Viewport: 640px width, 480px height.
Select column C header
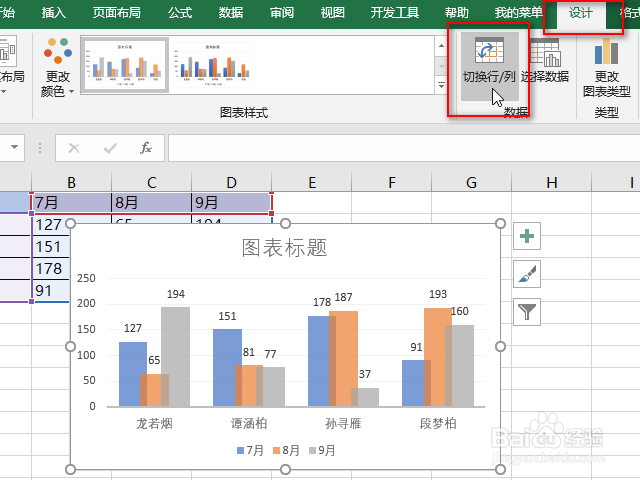(151, 182)
